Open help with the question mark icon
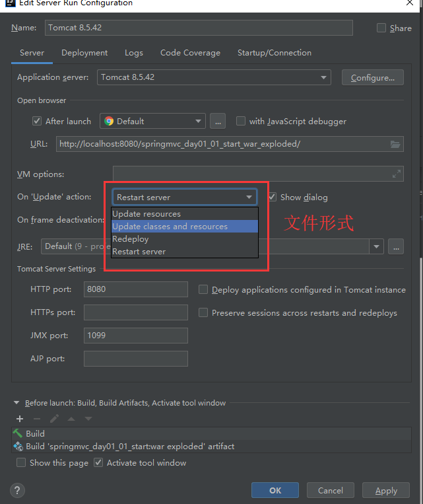Image resolution: width=423 pixels, height=504 pixels. [17, 491]
